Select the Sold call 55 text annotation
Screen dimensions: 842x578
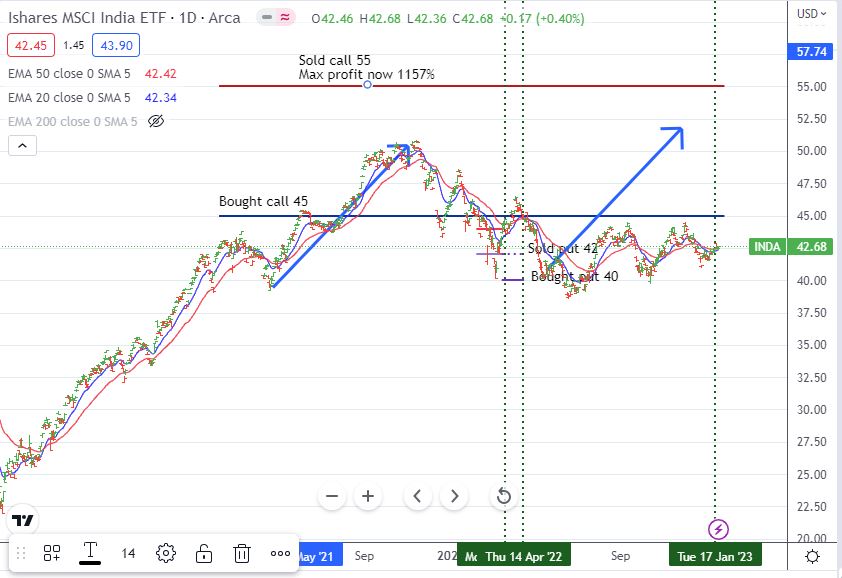[x=367, y=67]
